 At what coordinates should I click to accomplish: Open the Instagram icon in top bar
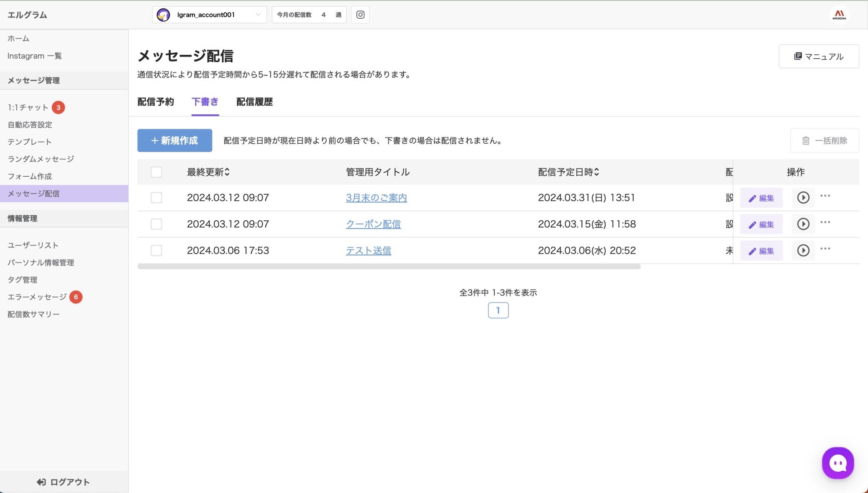(360, 15)
